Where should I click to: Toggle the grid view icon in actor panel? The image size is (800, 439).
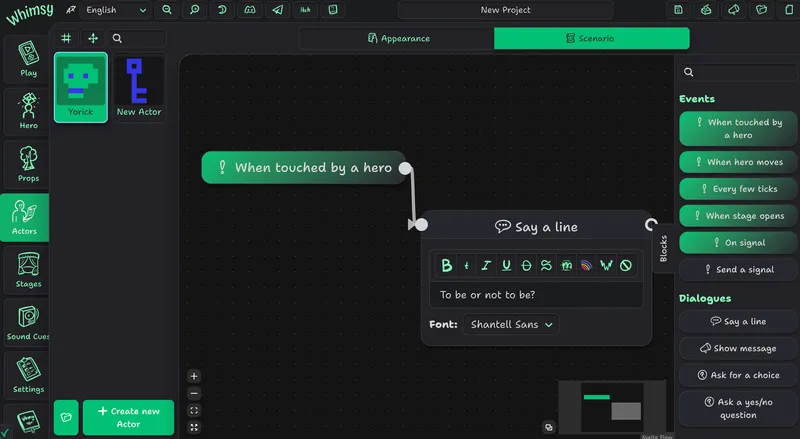click(66, 38)
